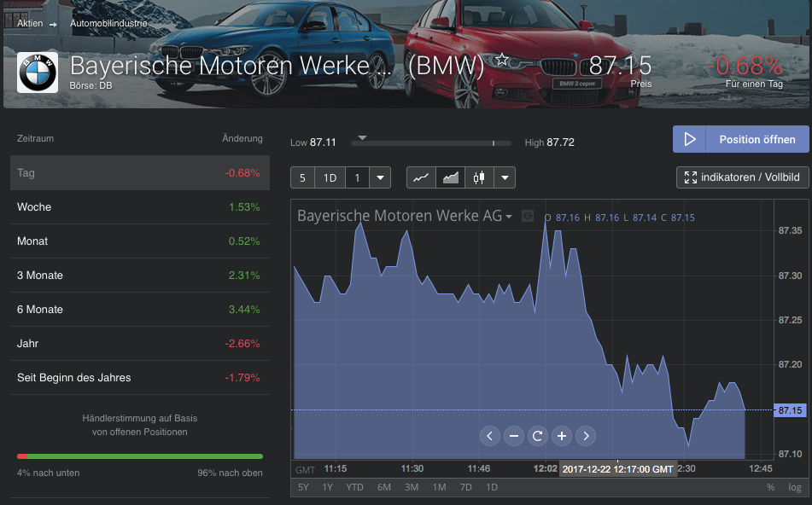Click the 4% nach unten label
Image resolution: width=812 pixels, height=505 pixels.
coord(48,473)
